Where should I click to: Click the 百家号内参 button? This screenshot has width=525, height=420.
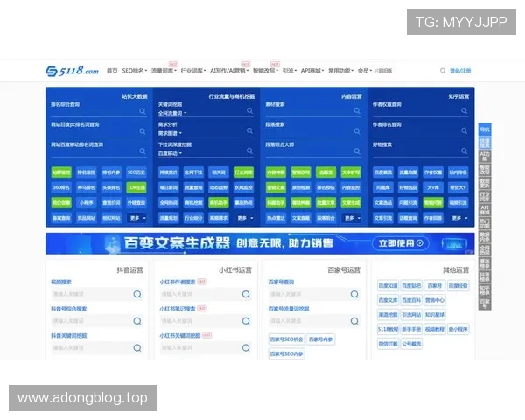point(321,339)
